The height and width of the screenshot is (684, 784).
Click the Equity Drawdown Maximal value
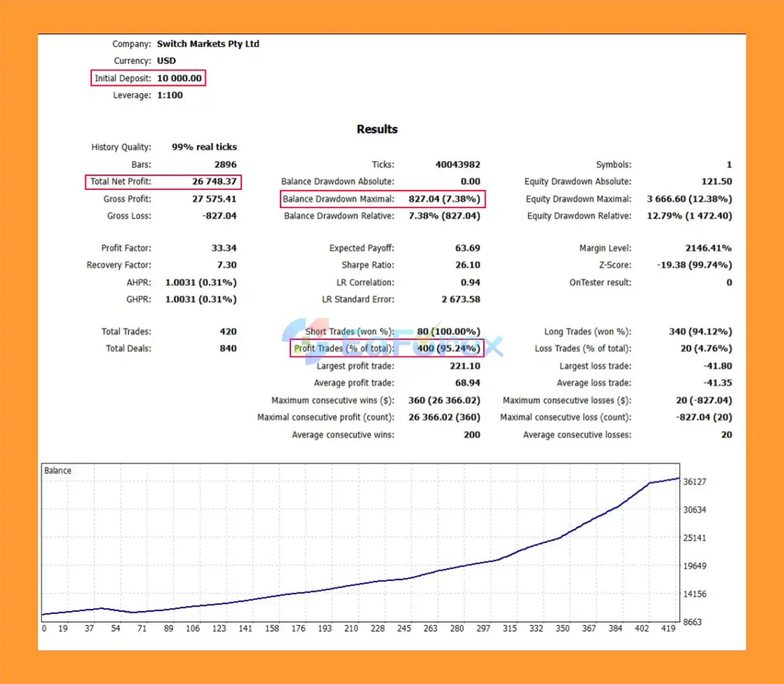pos(689,199)
